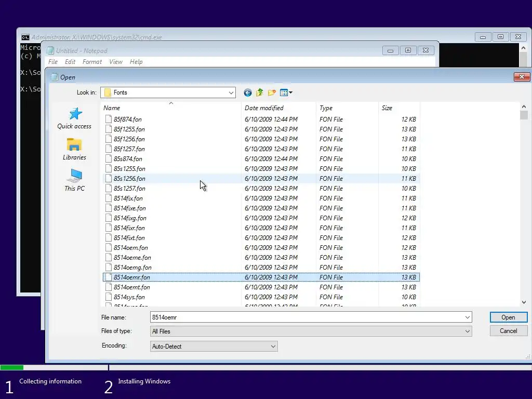532x399 pixels.
Task: Click the file list scroll down arrow
Action: click(x=524, y=302)
